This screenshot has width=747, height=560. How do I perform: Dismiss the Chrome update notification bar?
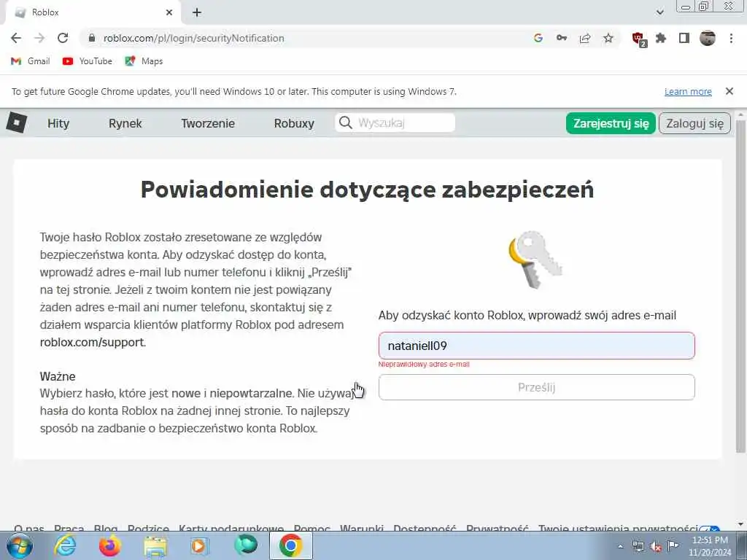click(729, 91)
